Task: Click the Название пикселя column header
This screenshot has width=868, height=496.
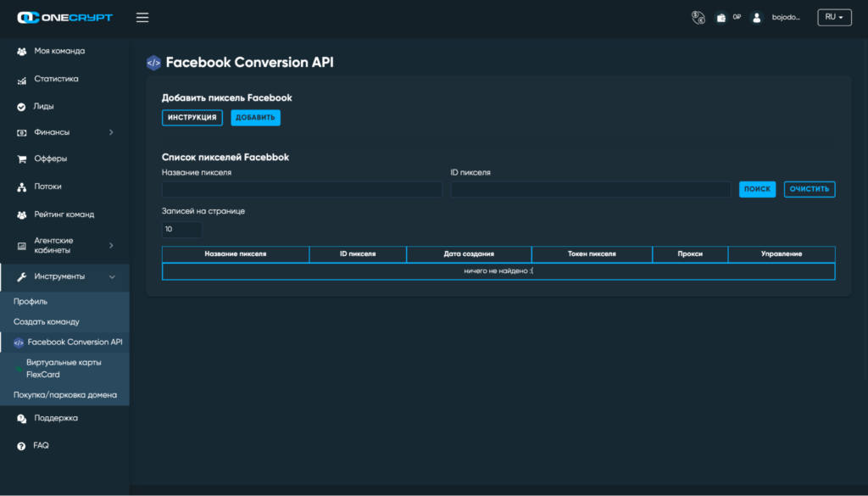Action: pos(236,254)
